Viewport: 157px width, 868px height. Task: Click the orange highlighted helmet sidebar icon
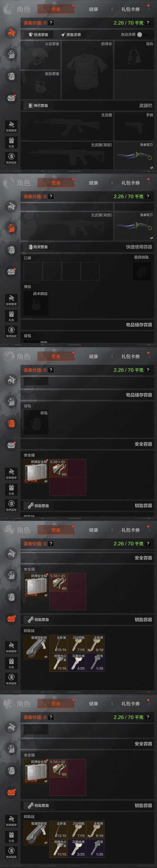point(12,33)
